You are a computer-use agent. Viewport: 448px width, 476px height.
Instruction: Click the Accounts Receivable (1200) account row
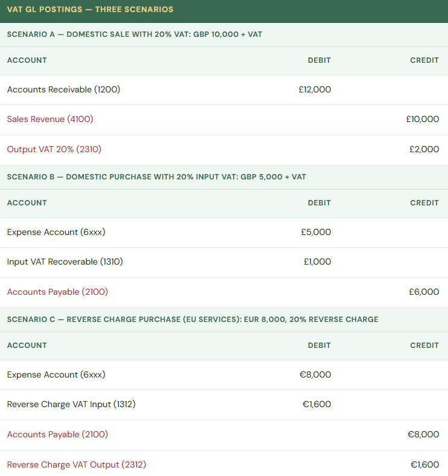(x=63, y=89)
